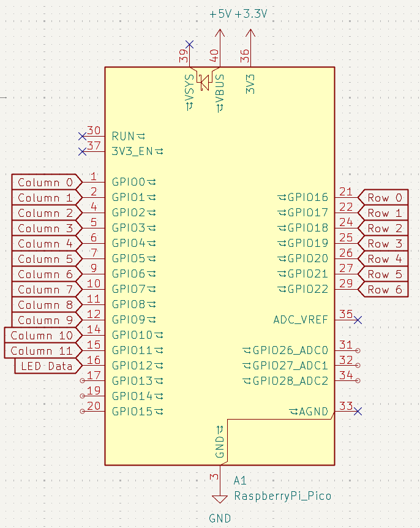This screenshot has width=420, height=528.
Task: Click the unconnected end of pin 17
Action: pos(83,381)
